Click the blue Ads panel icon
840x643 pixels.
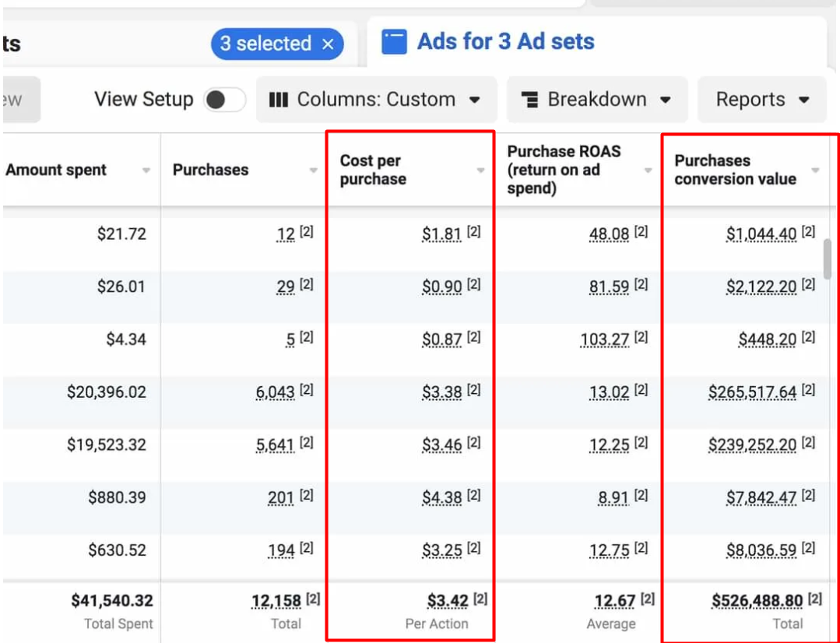[394, 42]
